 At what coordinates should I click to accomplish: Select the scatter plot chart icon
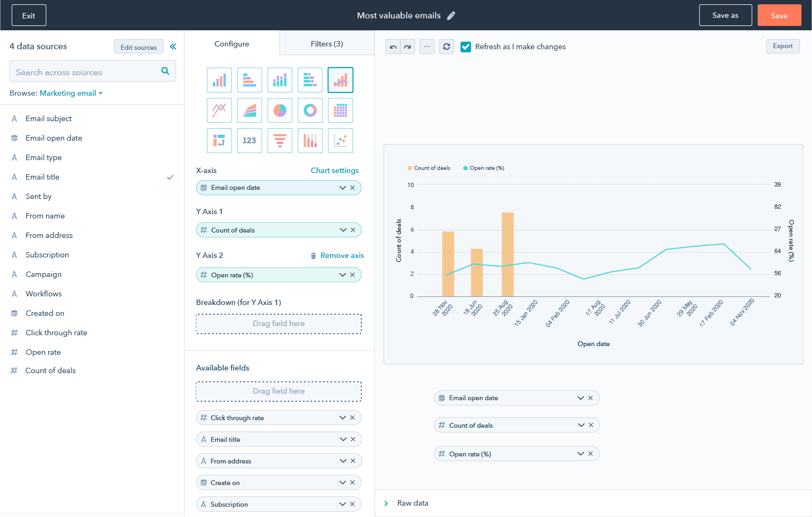point(340,141)
